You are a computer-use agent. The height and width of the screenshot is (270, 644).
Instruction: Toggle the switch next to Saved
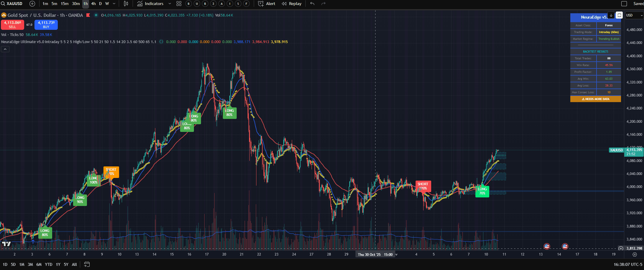coord(624,4)
